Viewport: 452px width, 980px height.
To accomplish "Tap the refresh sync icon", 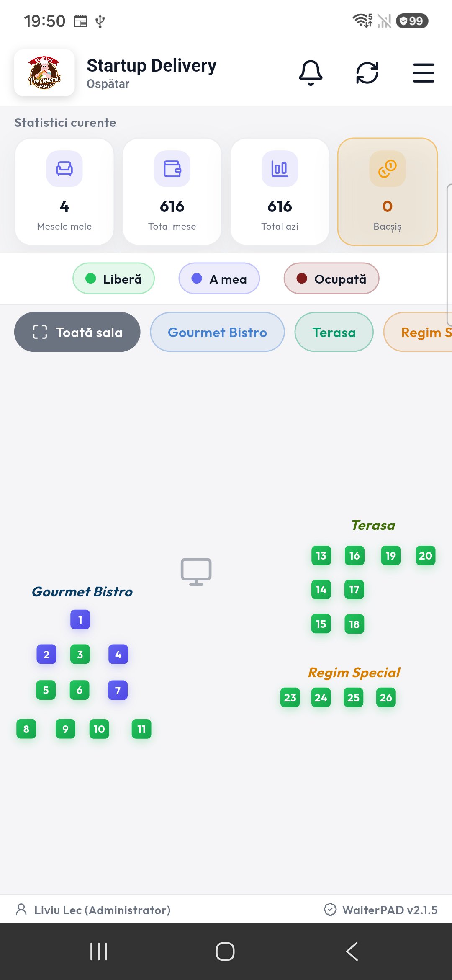I will coord(367,73).
